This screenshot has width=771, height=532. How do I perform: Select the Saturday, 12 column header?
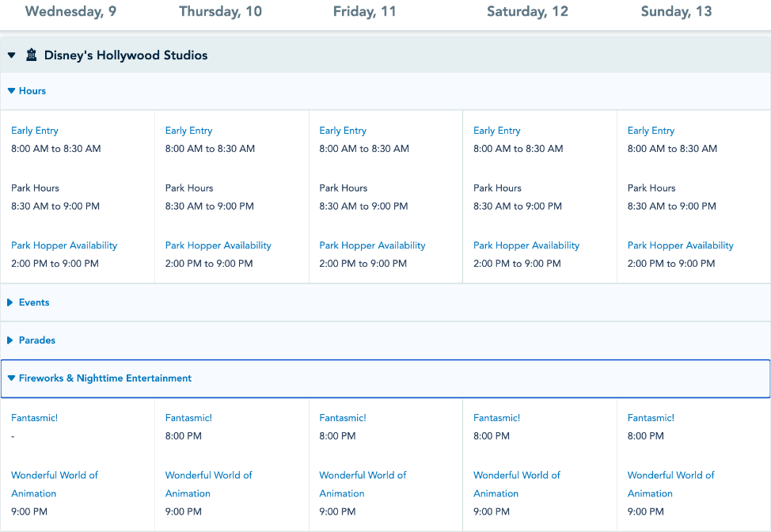527,11
